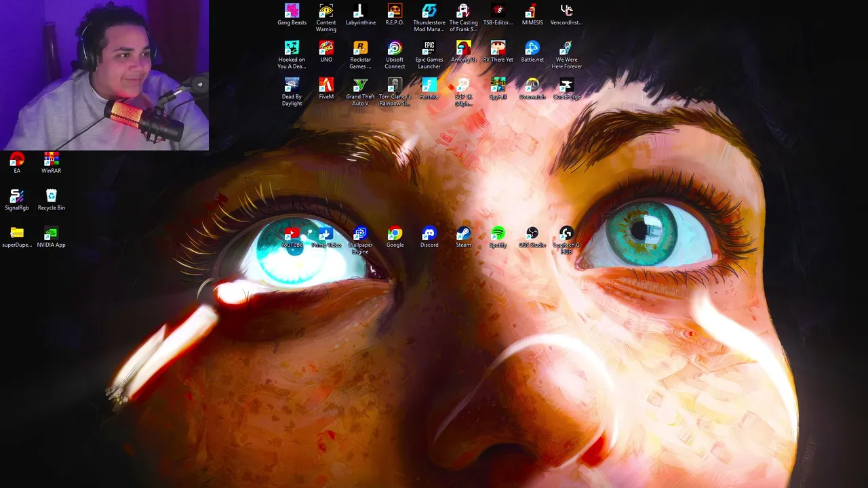Select the Steam shortcut
This screenshot has width=868, height=488.
click(x=463, y=237)
